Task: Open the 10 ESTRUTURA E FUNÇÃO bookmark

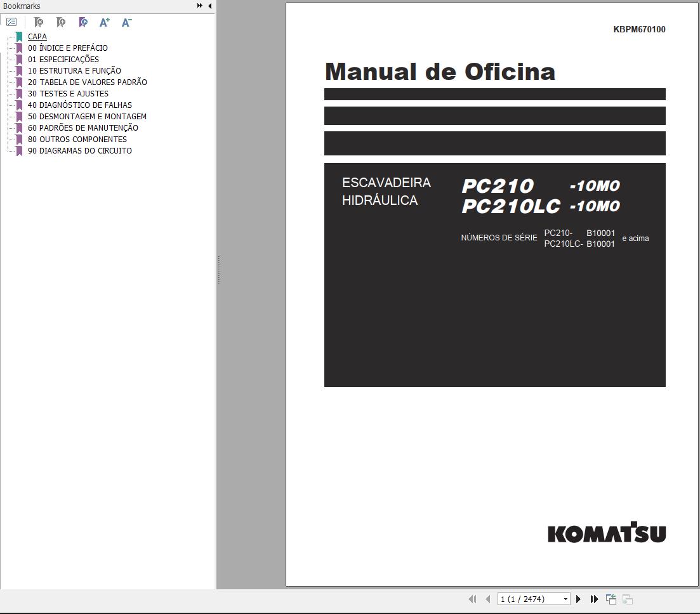Action: (74, 70)
